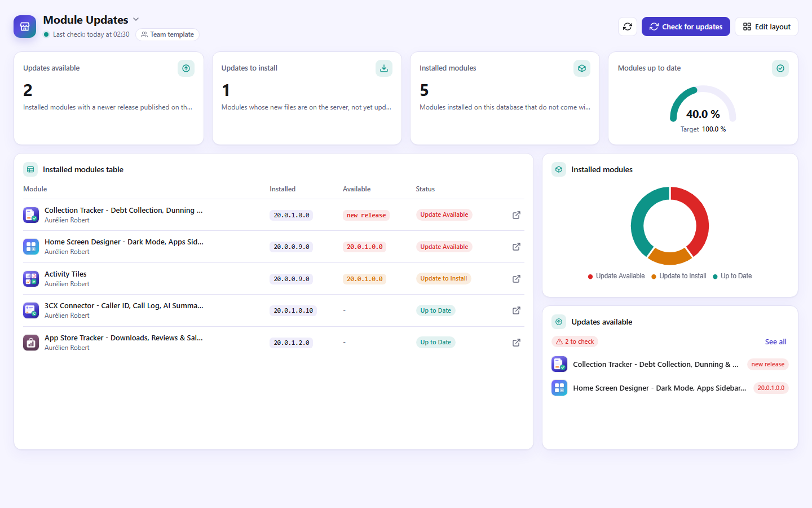
Task: Click Check for updates button
Action: tap(686, 27)
